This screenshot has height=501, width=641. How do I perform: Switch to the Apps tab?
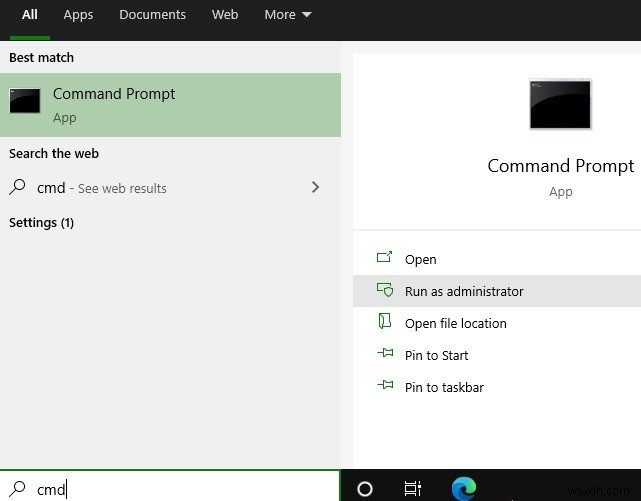point(78,15)
